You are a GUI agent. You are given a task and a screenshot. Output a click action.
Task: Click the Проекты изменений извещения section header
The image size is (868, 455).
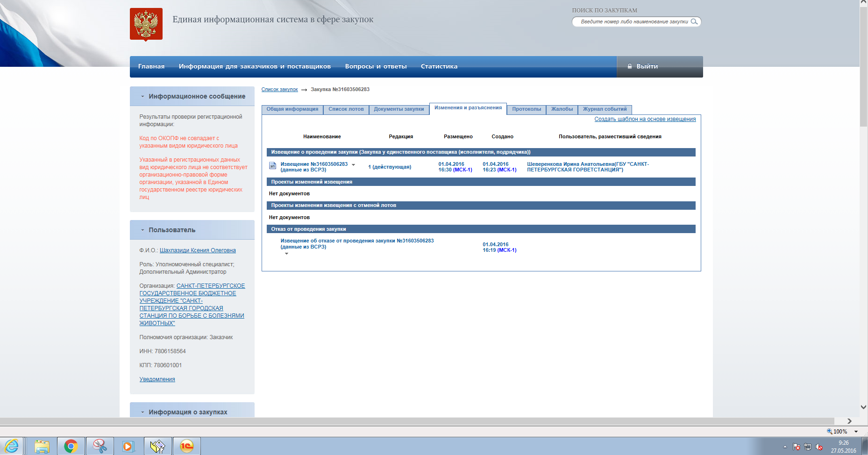(481, 182)
